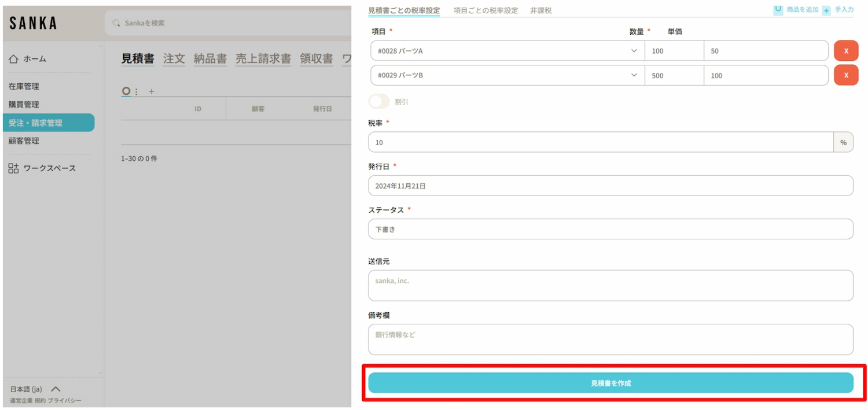This screenshot has width=868, height=410.
Task: Go to 在庫管理 in the sidebar
Action: coord(24,86)
